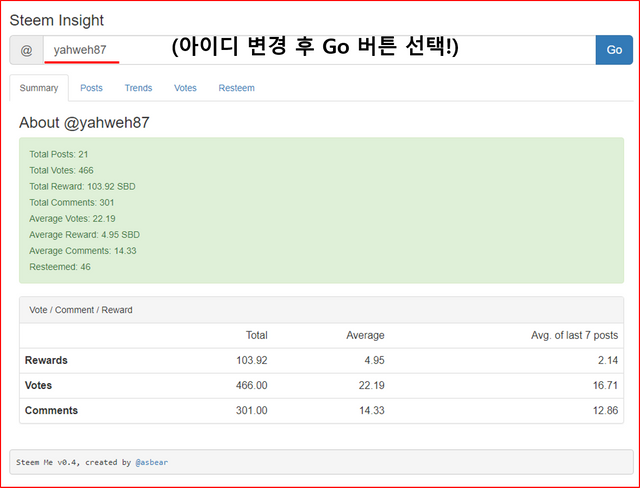Click the Comments row label
Viewport: 640px width, 488px height.
[x=51, y=410]
